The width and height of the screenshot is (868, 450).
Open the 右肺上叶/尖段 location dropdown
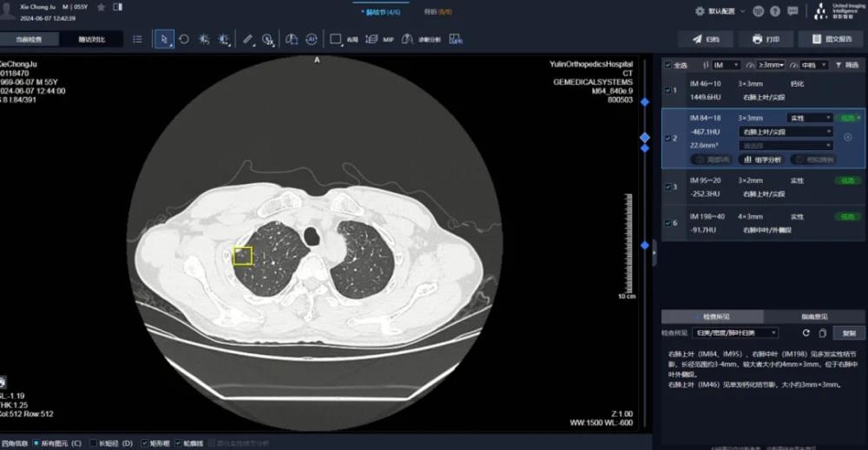(x=786, y=132)
